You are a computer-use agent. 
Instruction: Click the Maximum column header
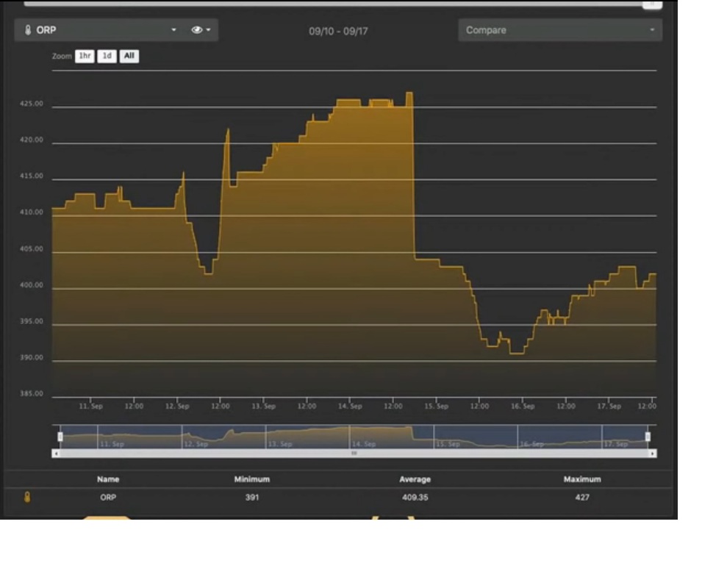point(582,479)
